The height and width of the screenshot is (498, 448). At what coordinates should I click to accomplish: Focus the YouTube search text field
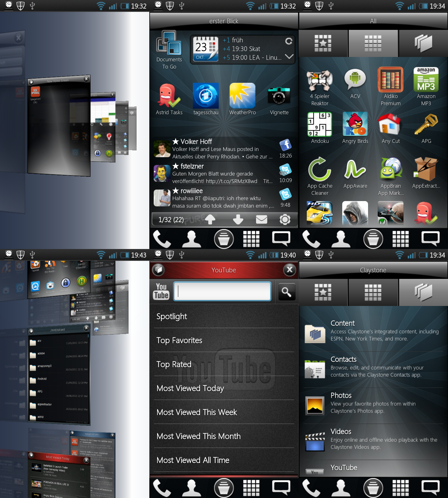(222, 291)
